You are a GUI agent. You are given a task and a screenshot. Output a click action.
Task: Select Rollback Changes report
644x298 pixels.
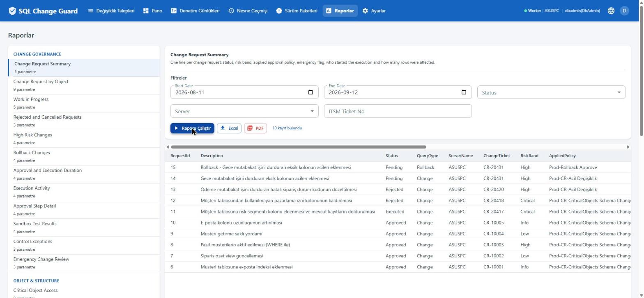coord(84,156)
